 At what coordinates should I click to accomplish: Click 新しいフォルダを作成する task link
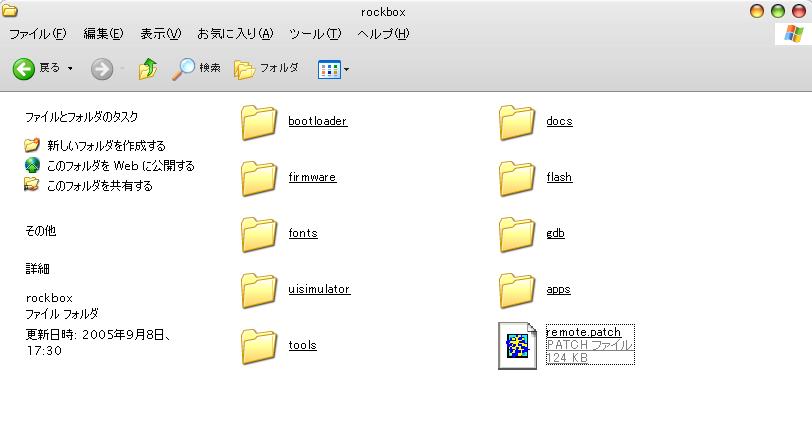[x=106, y=145]
